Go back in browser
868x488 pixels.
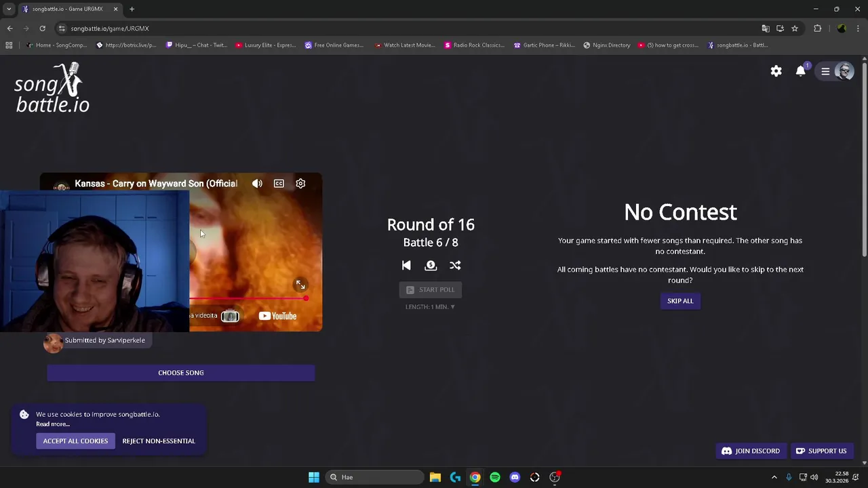[x=9, y=28]
